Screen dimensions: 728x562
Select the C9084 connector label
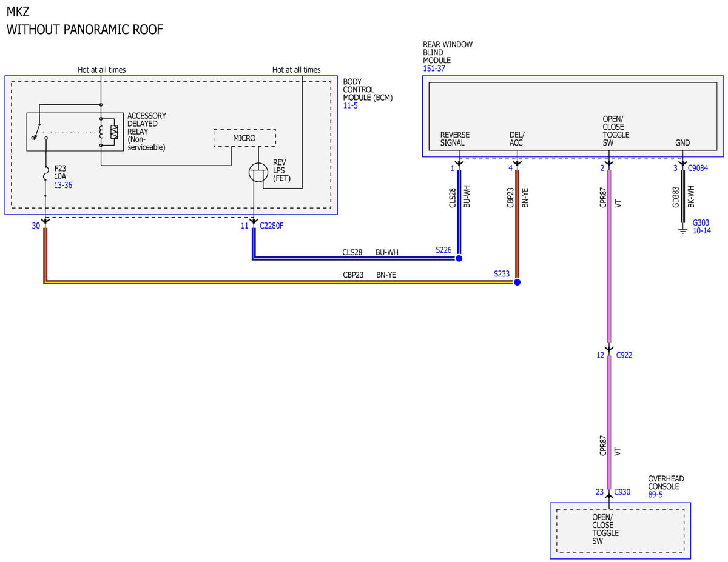click(698, 167)
